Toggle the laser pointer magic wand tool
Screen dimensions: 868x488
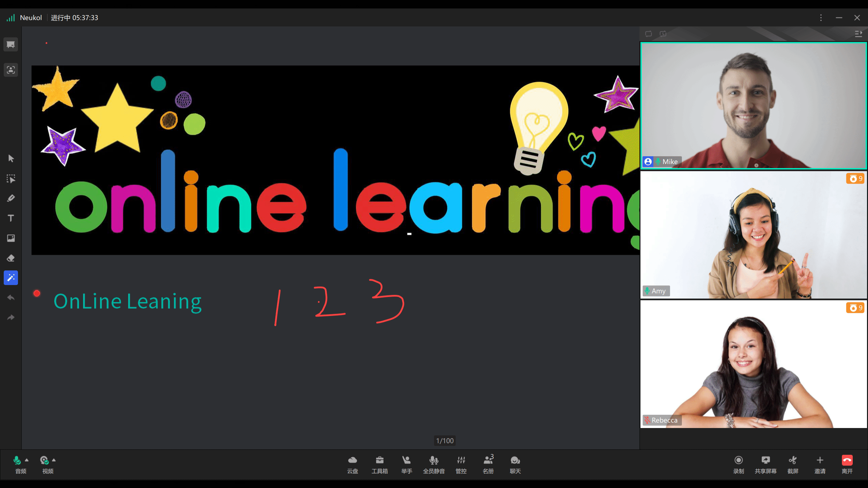tap(11, 278)
